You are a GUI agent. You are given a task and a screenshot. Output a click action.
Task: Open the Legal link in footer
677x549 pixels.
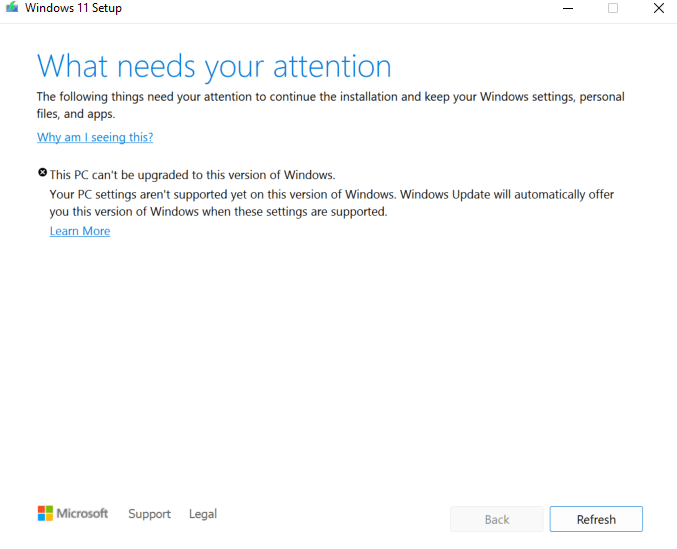click(203, 514)
